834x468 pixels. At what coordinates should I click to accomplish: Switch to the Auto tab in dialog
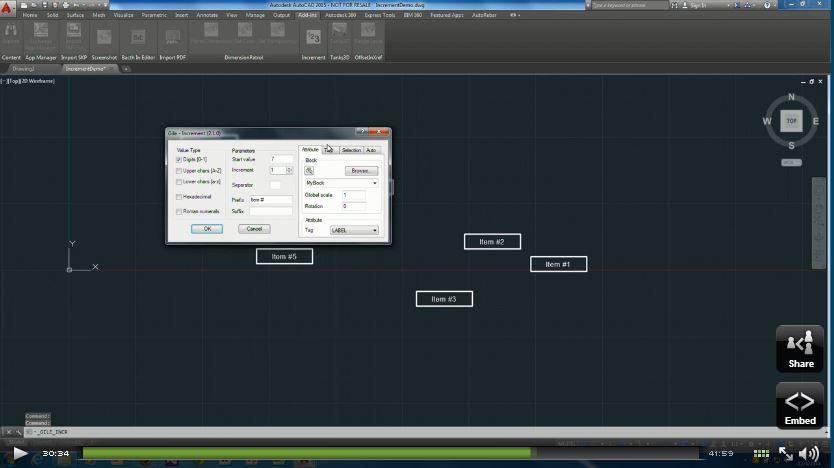coord(371,150)
